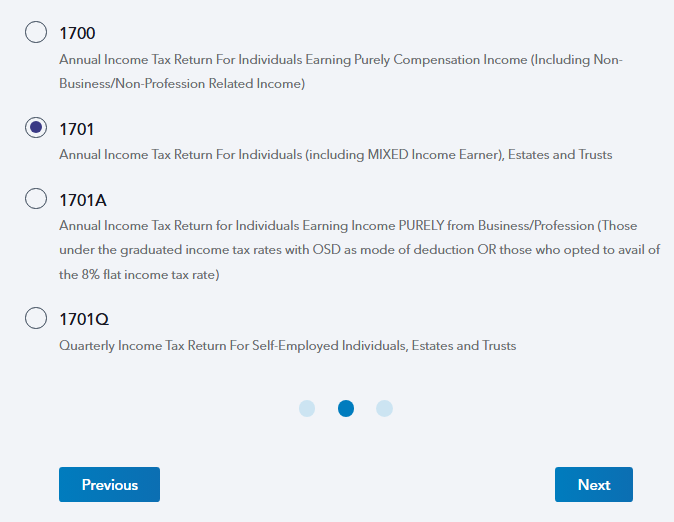Choose the 1701A radio button circle
The height and width of the screenshot is (522, 674).
point(36,198)
